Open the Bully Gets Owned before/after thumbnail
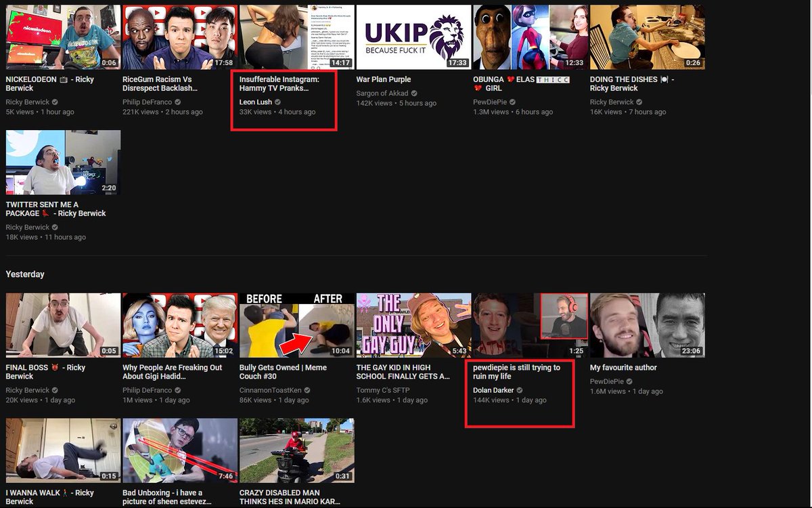The height and width of the screenshot is (508, 812). 297,325
